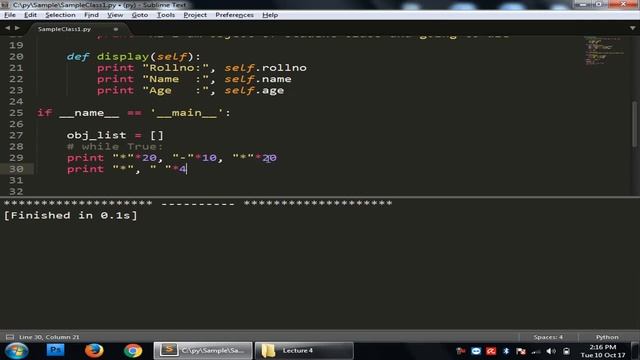Image resolution: width=640 pixels, height=360 pixels.
Task: Open the Project menu
Action: (195, 15)
